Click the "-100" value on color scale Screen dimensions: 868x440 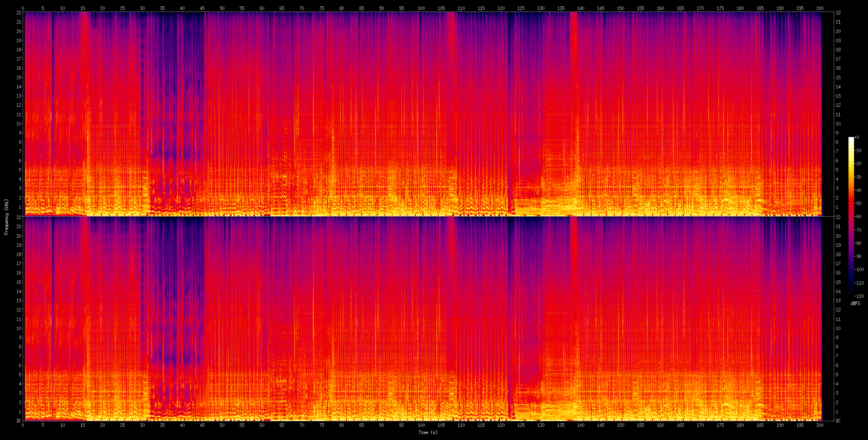[859, 270]
